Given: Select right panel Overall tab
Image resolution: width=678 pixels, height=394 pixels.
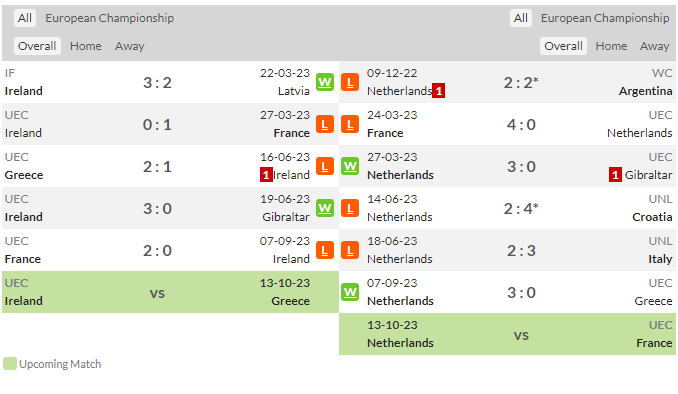Looking at the screenshot, I should coord(563,46).
